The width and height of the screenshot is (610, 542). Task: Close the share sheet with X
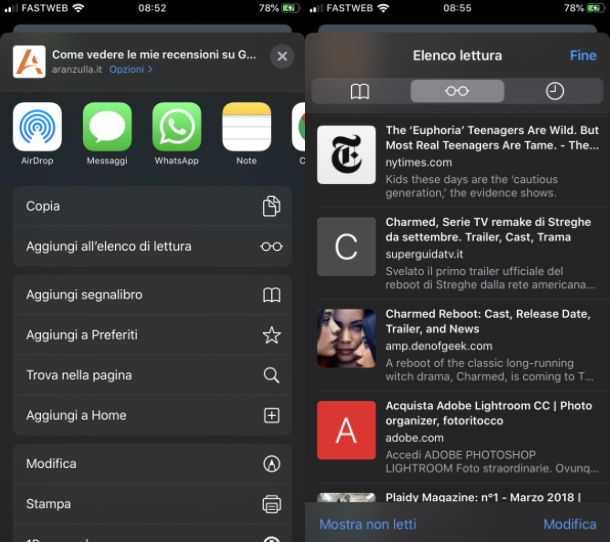pyautogui.click(x=282, y=56)
